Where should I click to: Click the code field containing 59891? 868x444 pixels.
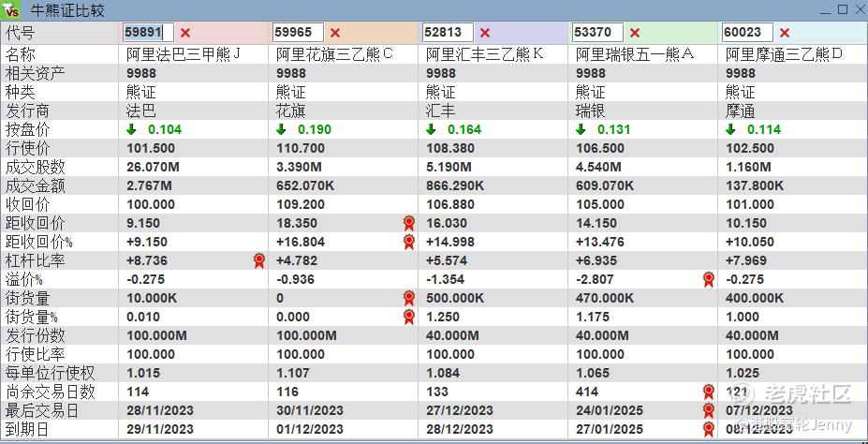tap(148, 33)
